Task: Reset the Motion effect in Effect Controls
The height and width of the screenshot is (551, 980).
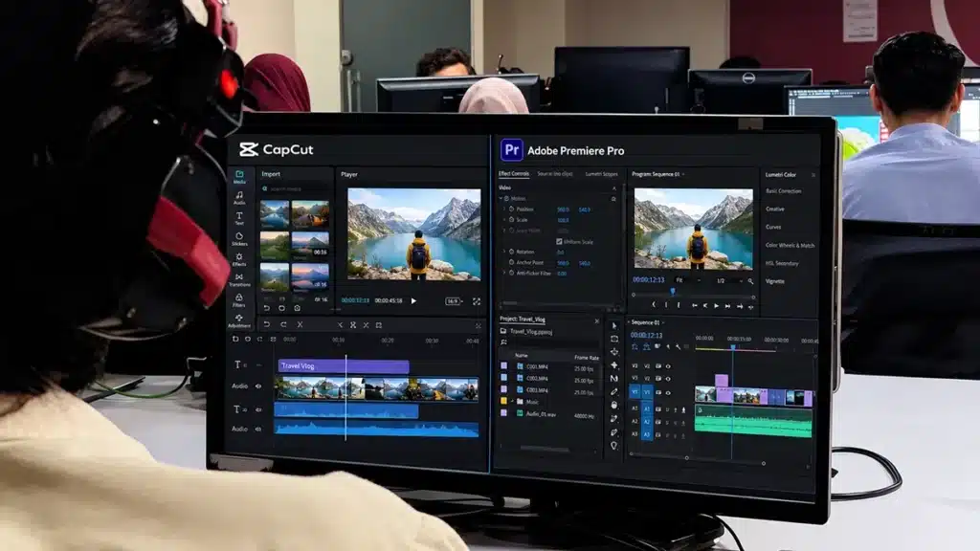Action: pos(613,199)
